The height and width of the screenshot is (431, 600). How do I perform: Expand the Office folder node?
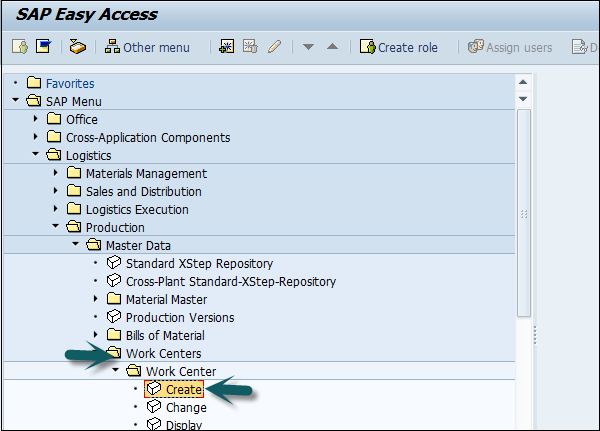click(37, 119)
